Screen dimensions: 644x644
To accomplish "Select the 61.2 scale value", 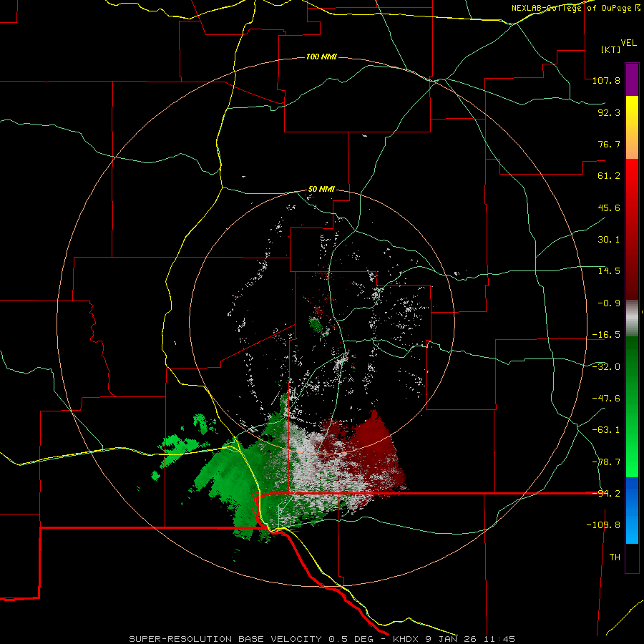I will (609, 176).
